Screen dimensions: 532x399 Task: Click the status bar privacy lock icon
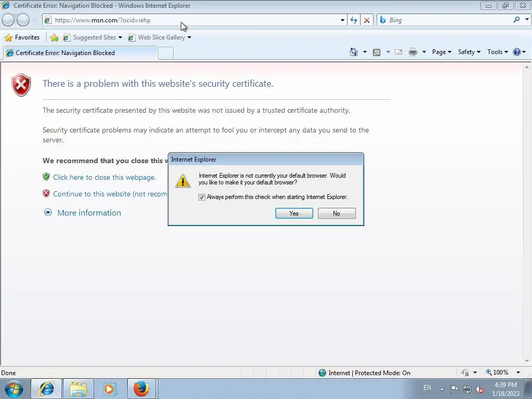465,373
